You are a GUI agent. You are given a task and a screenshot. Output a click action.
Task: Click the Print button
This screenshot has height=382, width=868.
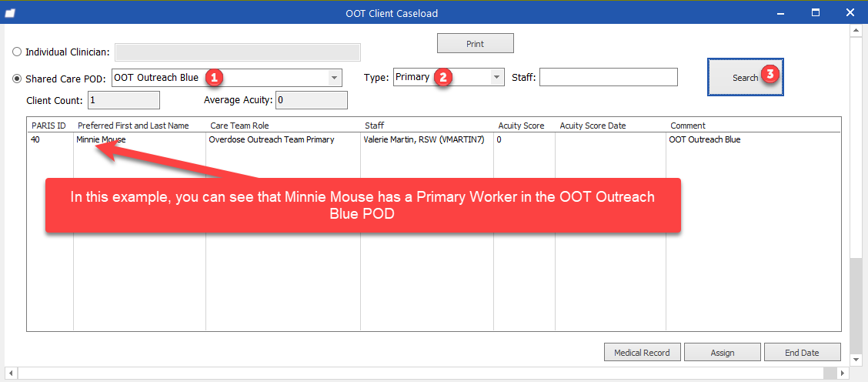click(x=475, y=44)
